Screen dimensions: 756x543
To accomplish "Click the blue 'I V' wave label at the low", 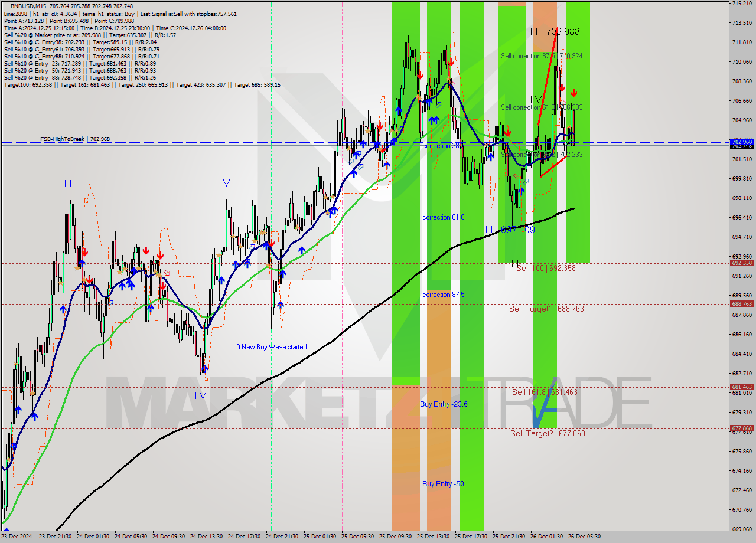I will (x=201, y=395).
